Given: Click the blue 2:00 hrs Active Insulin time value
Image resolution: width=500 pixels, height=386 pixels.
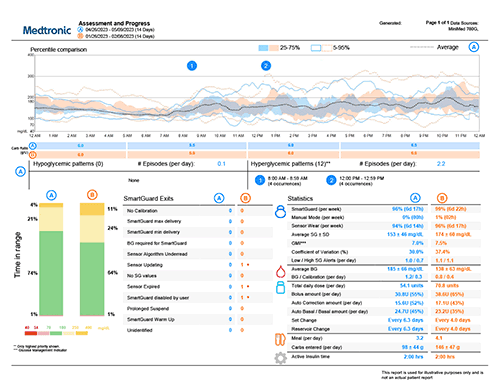Looking at the screenshot, I should (x=414, y=357).
